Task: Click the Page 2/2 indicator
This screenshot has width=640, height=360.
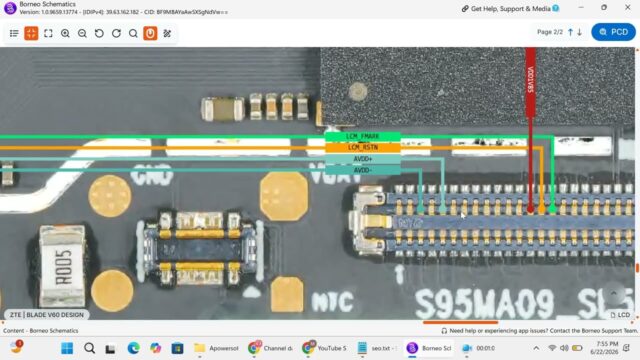Action: point(550,32)
